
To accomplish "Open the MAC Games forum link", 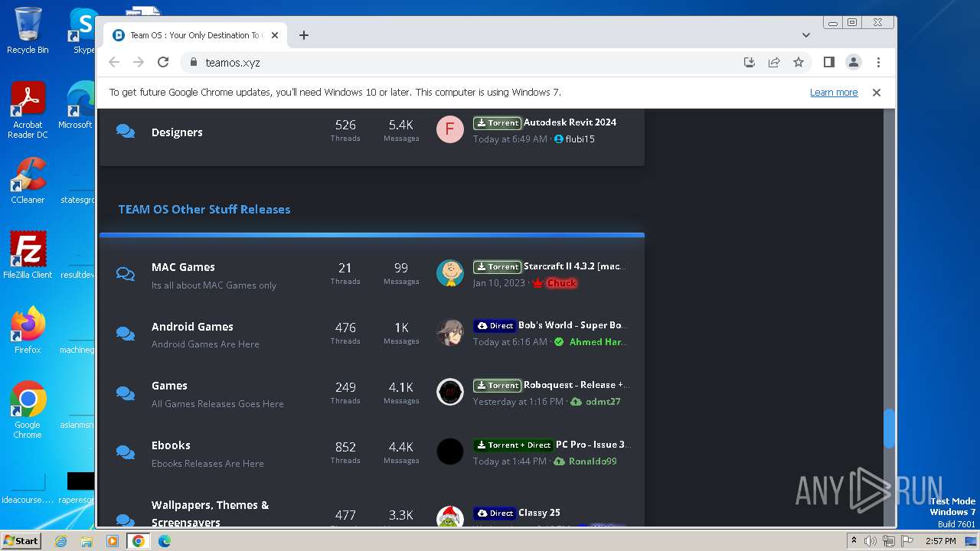I will (x=183, y=267).
